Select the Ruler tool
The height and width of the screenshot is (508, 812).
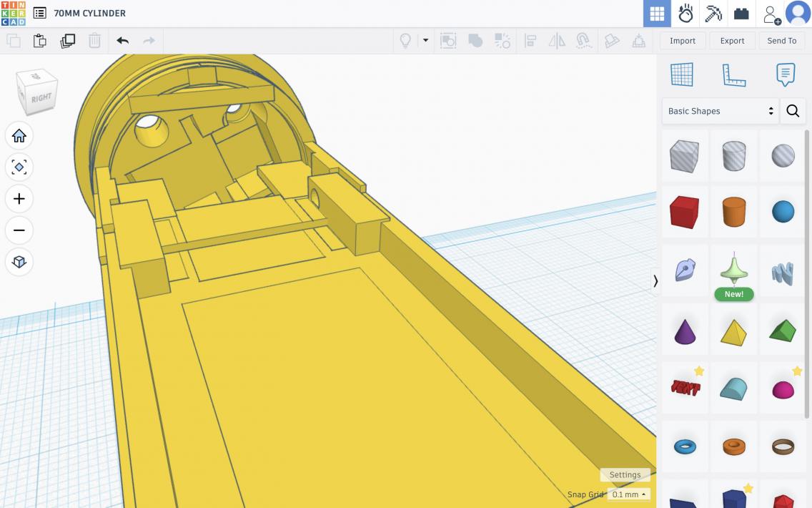tap(733, 74)
